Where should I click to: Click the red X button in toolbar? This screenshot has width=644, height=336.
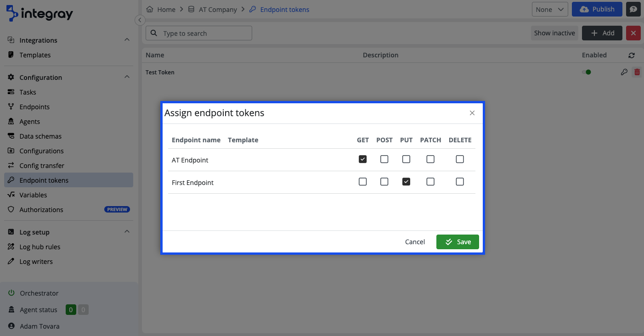click(x=633, y=33)
